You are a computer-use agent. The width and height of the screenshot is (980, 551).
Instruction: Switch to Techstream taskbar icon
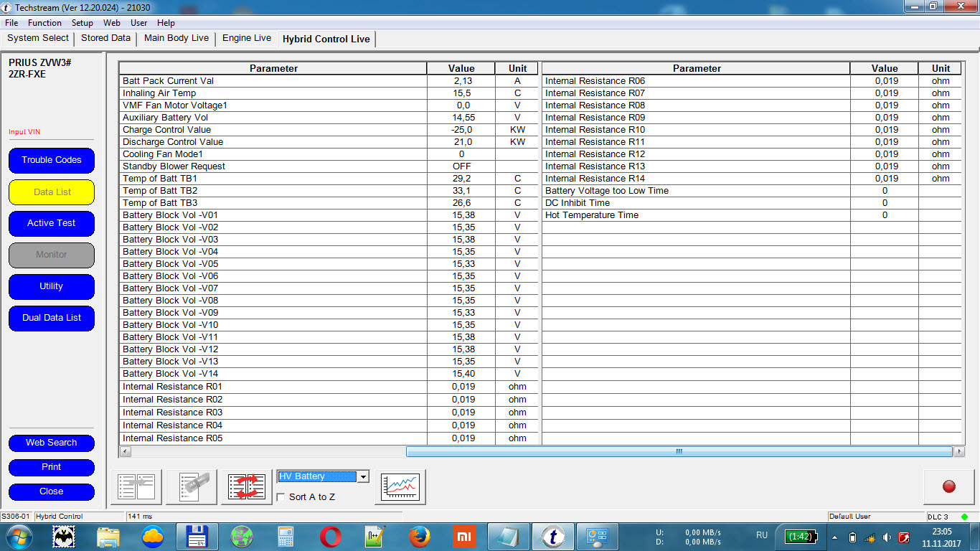(x=553, y=537)
